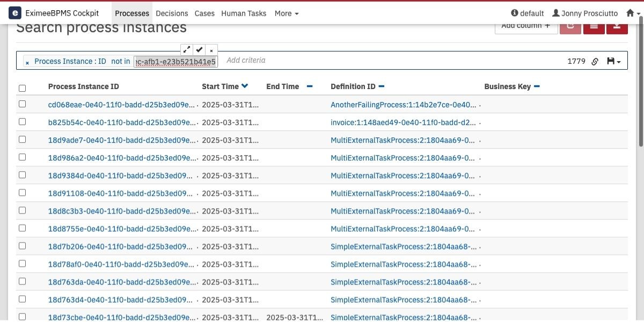The height and width of the screenshot is (322, 644).
Task: Hide the End Time column
Action: pos(310,86)
